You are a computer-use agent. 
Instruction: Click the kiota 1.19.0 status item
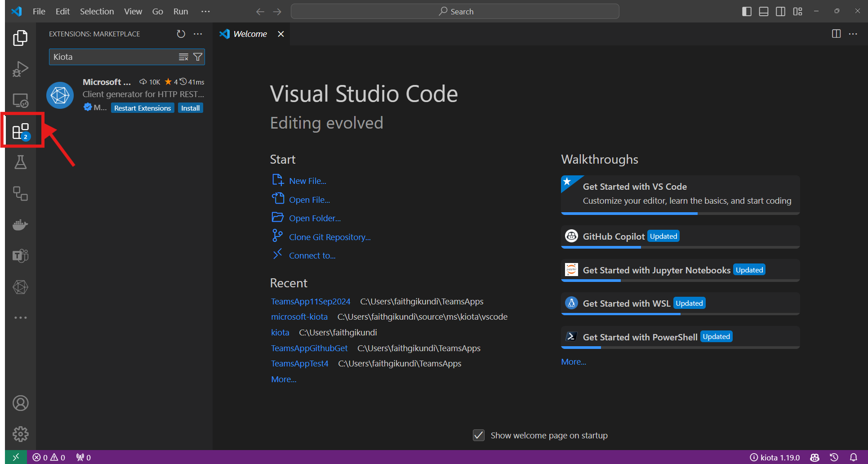point(775,457)
